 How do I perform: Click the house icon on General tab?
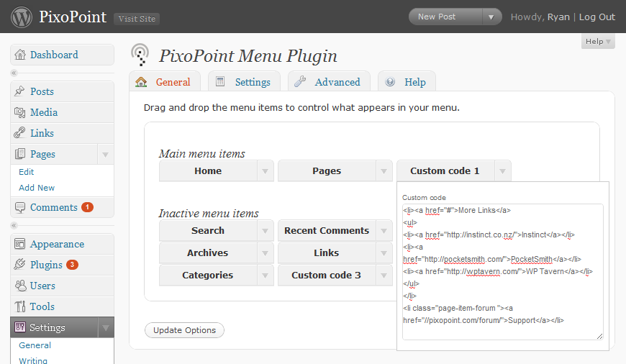tap(141, 82)
